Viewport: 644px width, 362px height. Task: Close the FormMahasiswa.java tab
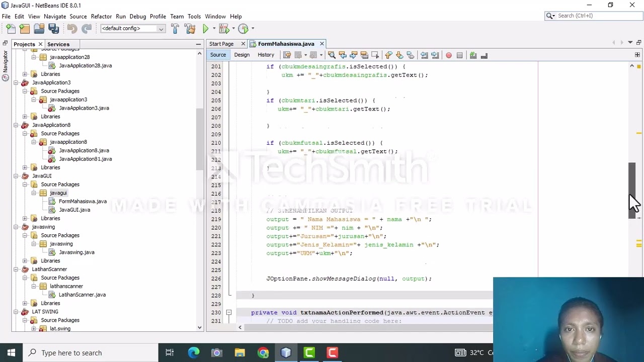point(322,44)
